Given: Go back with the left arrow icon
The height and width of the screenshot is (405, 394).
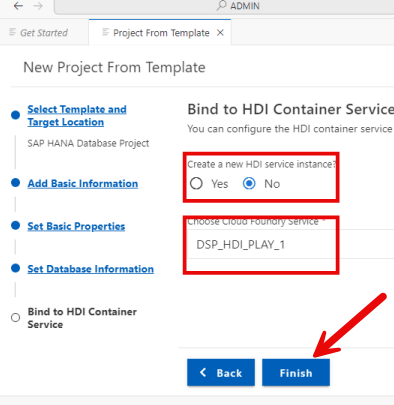Looking at the screenshot, I should pos(18,6).
